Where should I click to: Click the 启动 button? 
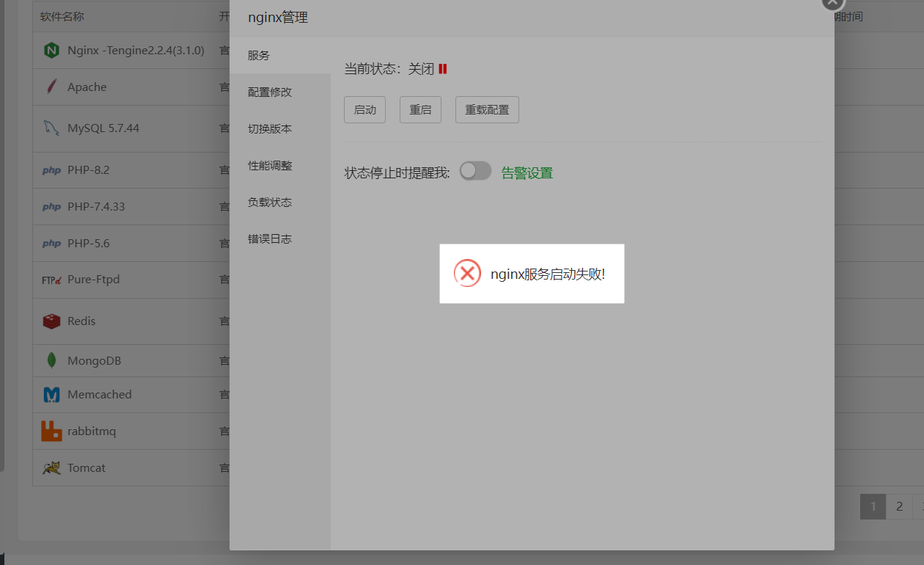364,109
